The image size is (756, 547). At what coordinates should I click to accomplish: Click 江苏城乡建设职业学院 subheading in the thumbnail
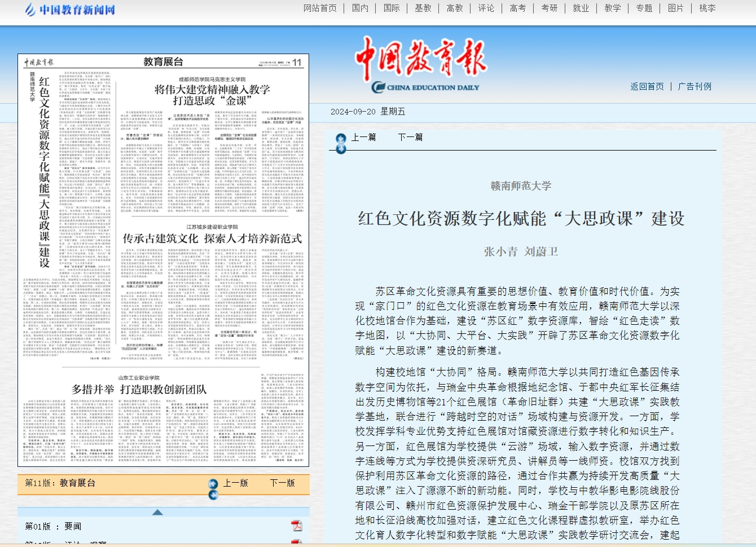coord(212,227)
